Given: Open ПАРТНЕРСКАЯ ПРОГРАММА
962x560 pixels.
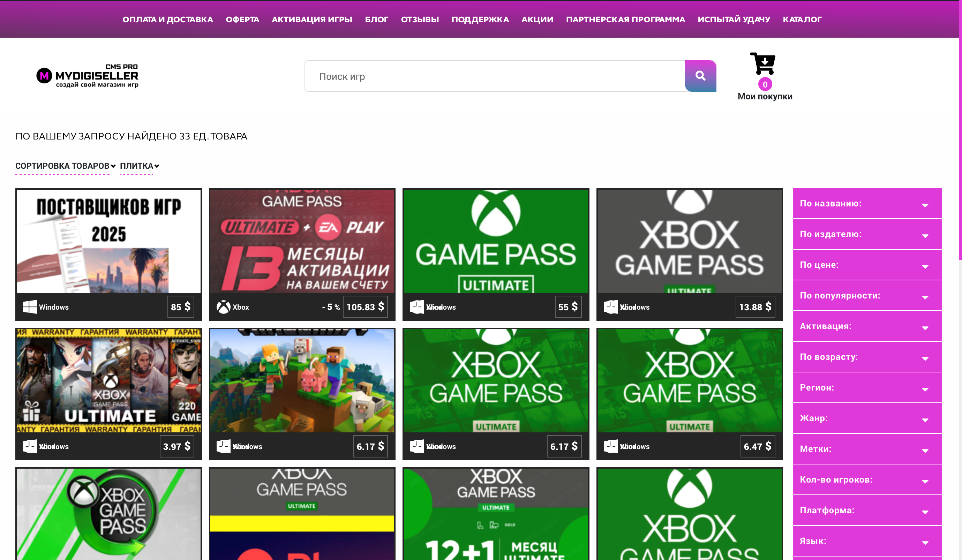Looking at the screenshot, I should 625,20.
